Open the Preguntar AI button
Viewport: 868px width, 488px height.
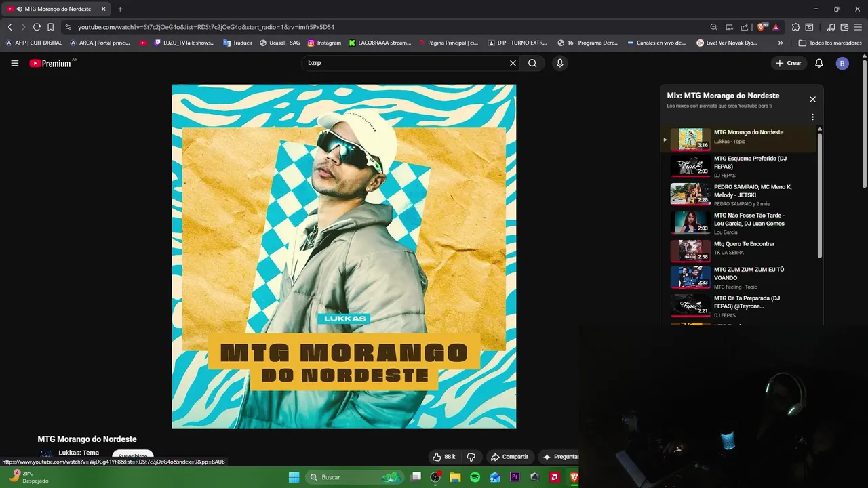[x=560, y=457]
